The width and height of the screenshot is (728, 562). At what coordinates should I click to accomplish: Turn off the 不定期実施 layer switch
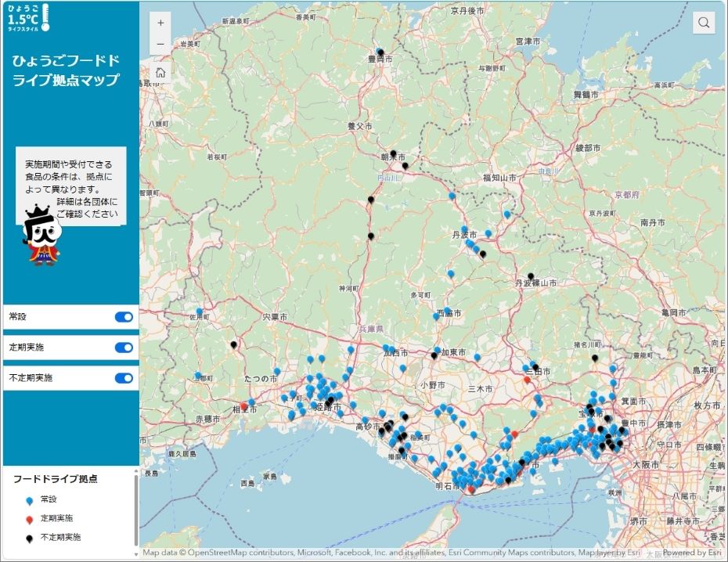coord(124,378)
